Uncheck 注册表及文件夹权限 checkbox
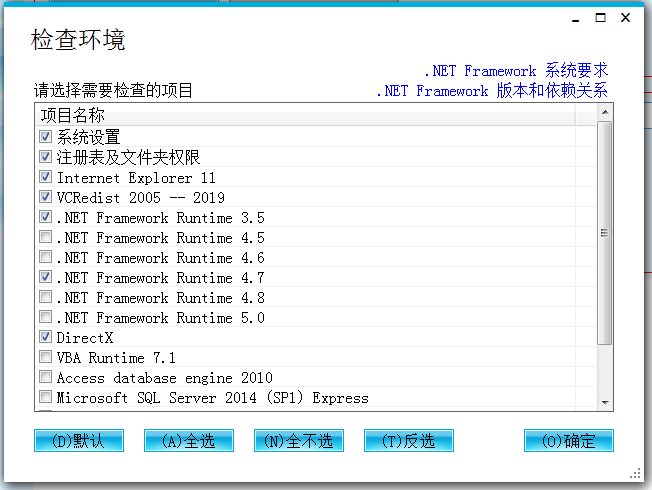This screenshot has height=490, width=652. [45, 157]
